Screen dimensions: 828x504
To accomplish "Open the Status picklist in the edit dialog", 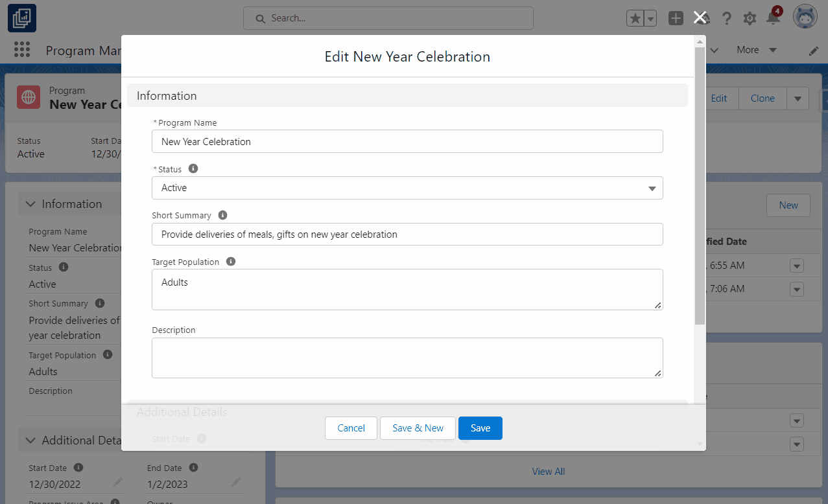I will coord(651,188).
